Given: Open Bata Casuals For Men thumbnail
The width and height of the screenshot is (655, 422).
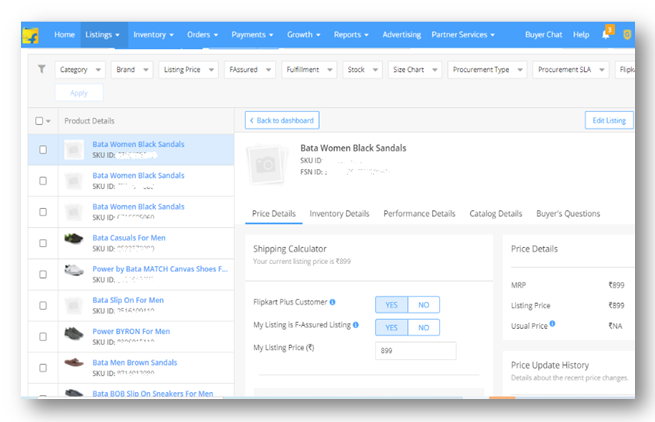Looking at the screenshot, I should click(74, 239).
